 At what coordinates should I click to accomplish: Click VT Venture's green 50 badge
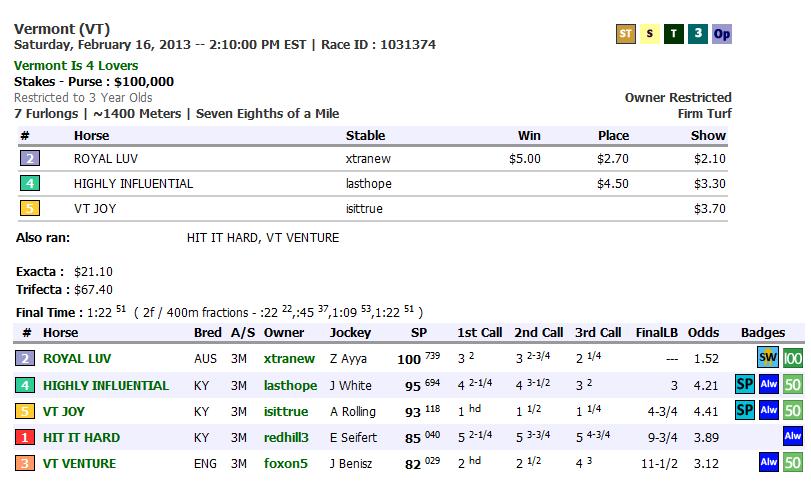point(793,463)
